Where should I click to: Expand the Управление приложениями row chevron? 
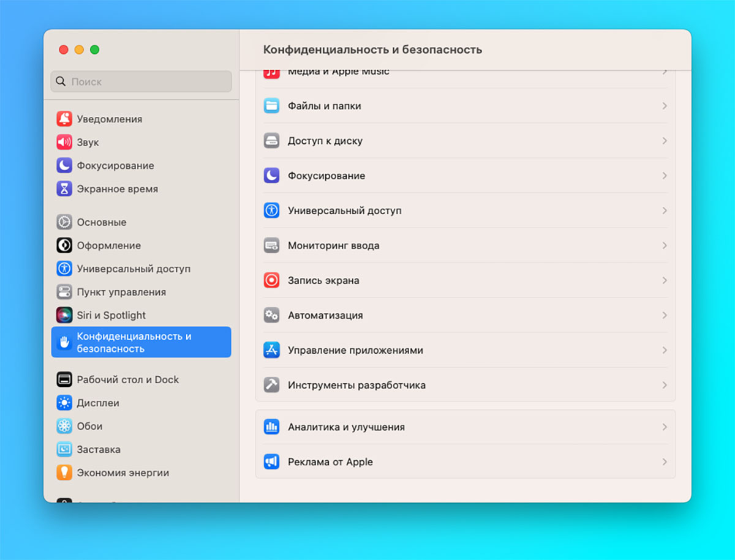pyautogui.click(x=665, y=350)
